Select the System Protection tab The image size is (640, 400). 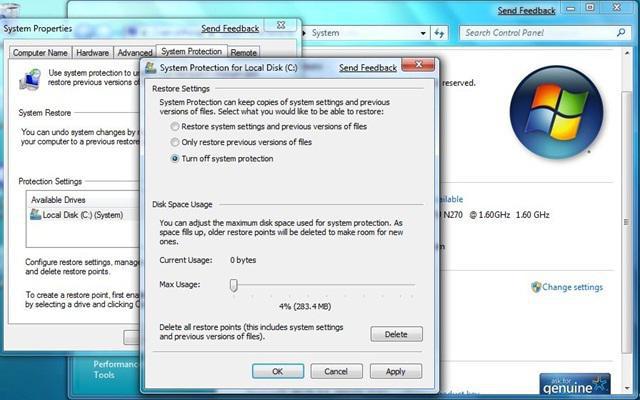tap(191, 51)
